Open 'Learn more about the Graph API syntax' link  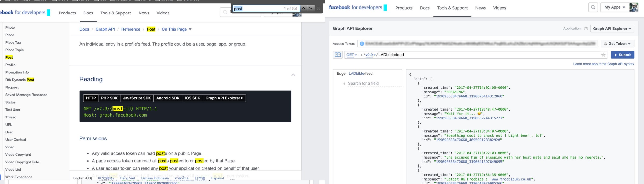tap(604, 64)
